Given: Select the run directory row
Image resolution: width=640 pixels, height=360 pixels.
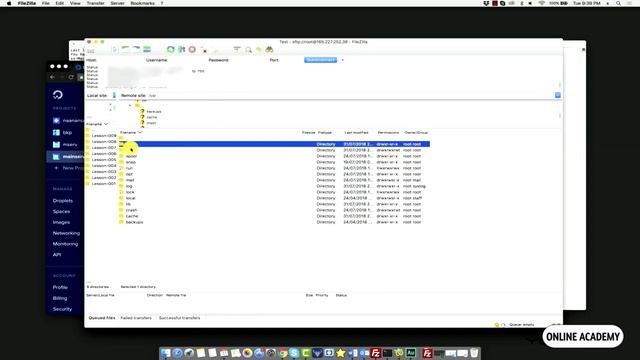Looking at the screenshot, I should pyautogui.click(x=274, y=168).
